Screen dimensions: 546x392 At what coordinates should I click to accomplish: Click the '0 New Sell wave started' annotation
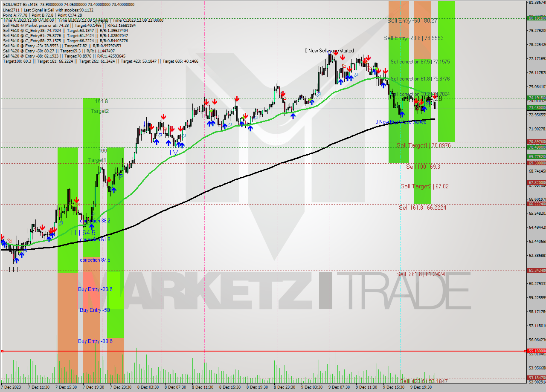329,51
